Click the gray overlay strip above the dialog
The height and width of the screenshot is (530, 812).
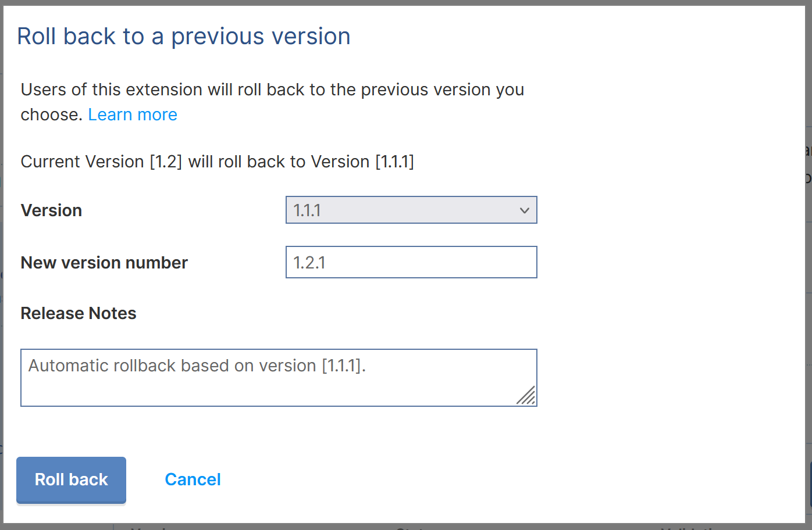click(x=406, y=2)
